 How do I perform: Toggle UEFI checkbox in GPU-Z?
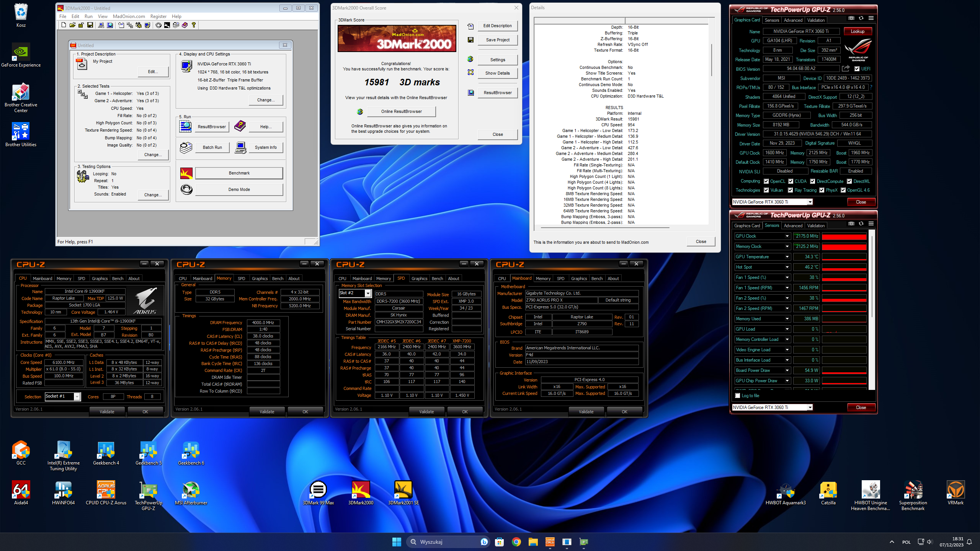pos(857,69)
